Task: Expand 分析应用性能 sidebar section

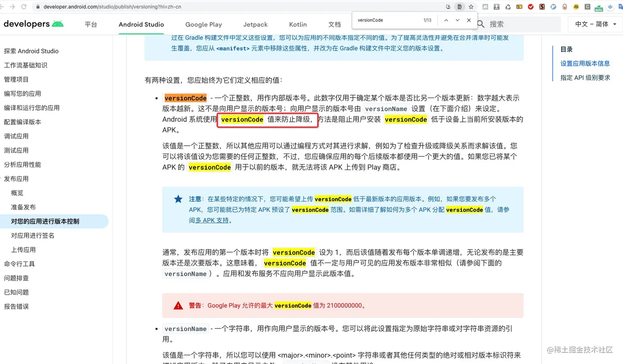Action: (22, 165)
